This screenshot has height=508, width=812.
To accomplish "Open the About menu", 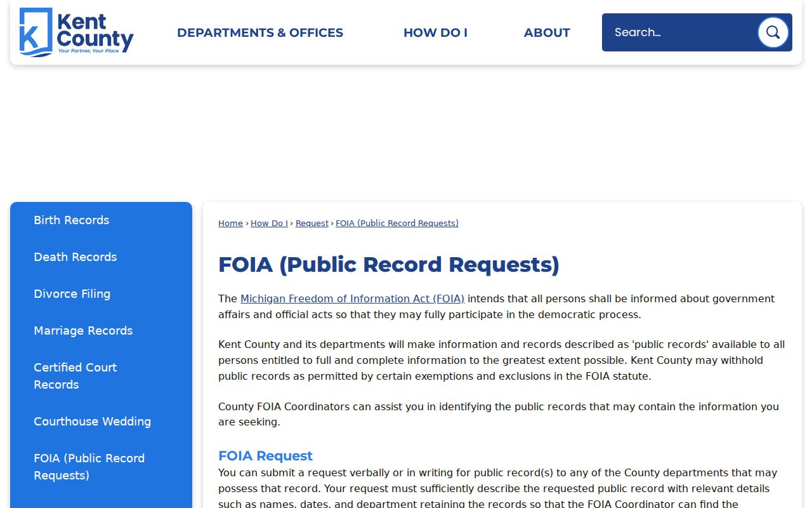I will coord(547,32).
